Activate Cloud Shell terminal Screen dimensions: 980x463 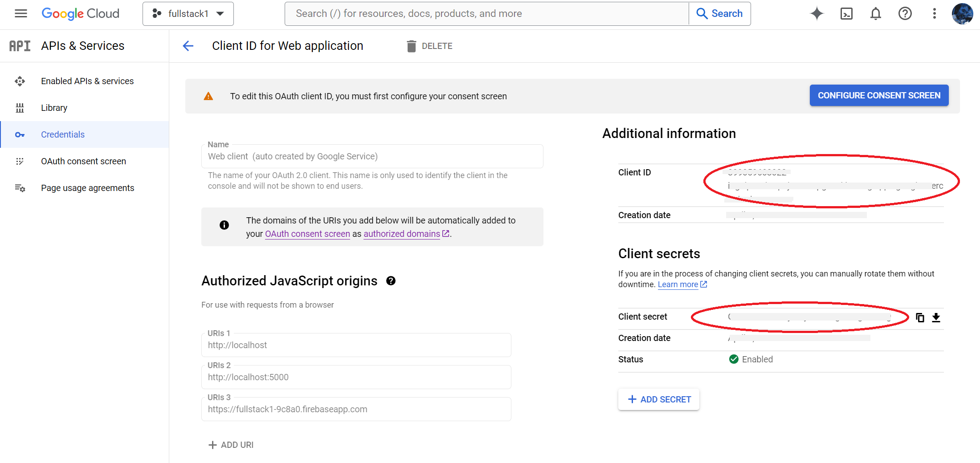(x=846, y=13)
